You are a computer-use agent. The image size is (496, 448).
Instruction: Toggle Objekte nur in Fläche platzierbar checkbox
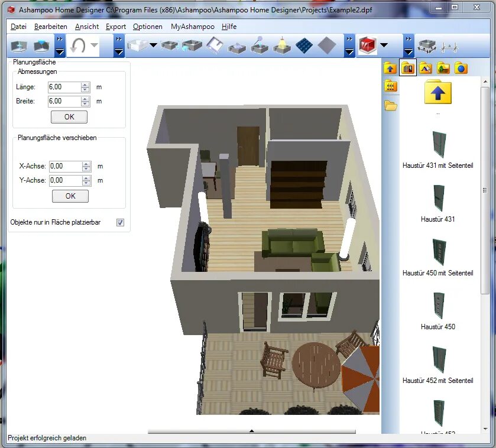tap(120, 222)
